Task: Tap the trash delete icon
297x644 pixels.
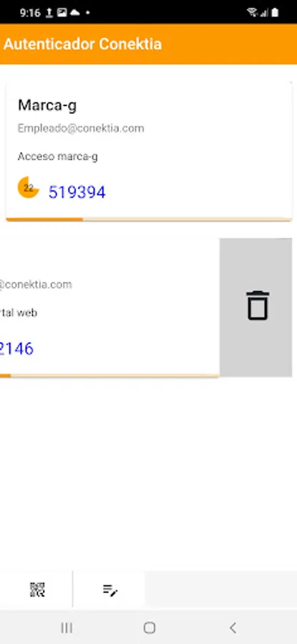Action: pos(258,305)
